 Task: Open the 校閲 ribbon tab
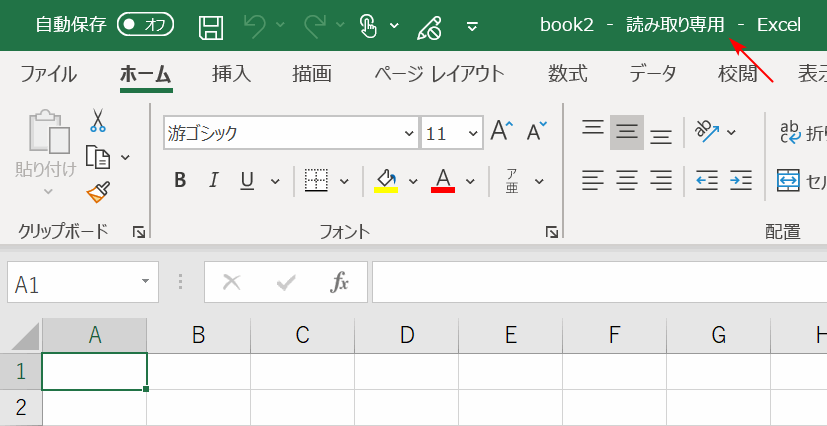point(737,74)
